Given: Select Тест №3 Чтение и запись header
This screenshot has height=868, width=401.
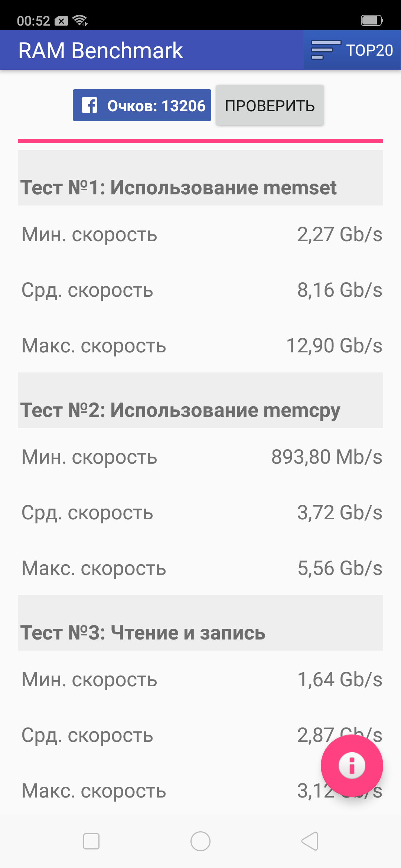Looking at the screenshot, I should (200, 623).
